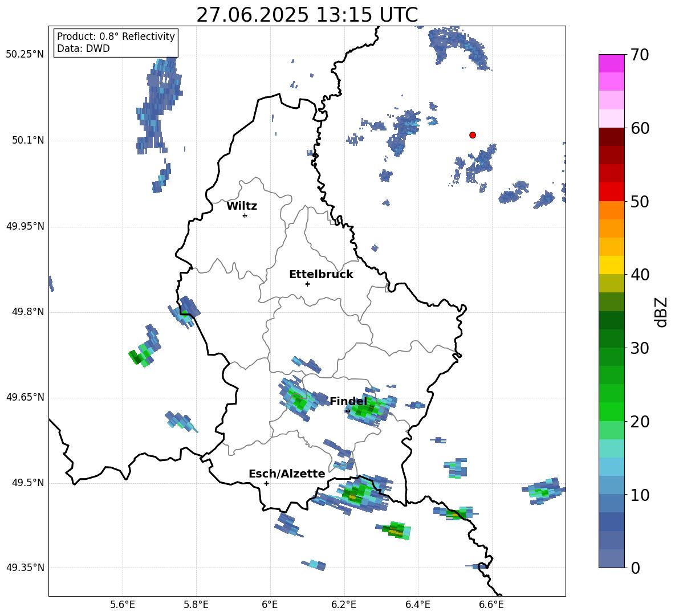Click the 5.6°E longitude label
The image size is (675, 616).
tap(123, 605)
